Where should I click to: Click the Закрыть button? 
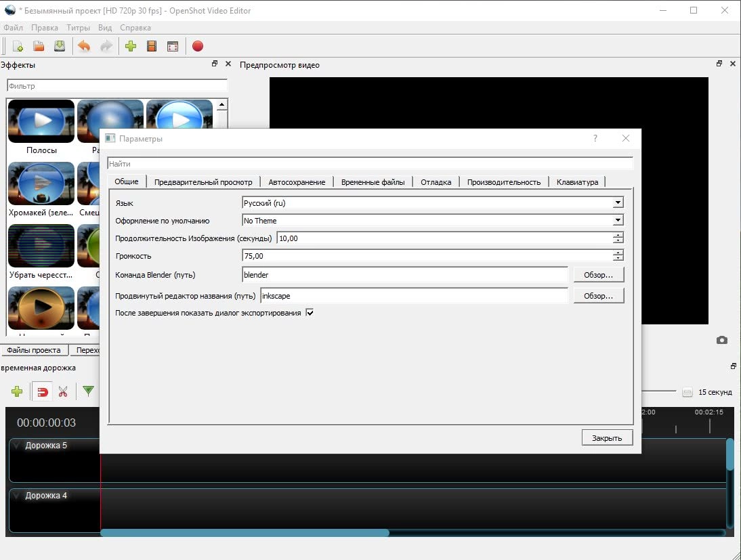click(x=607, y=438)
